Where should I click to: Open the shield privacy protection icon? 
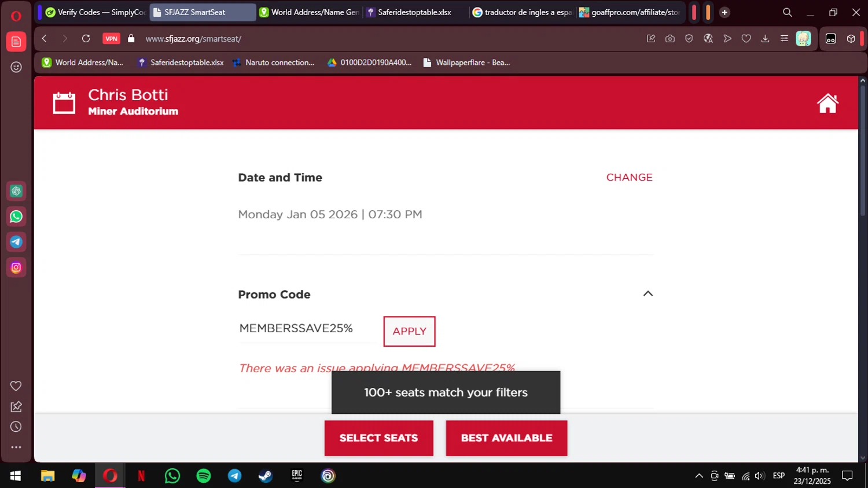tap(689, 39)
